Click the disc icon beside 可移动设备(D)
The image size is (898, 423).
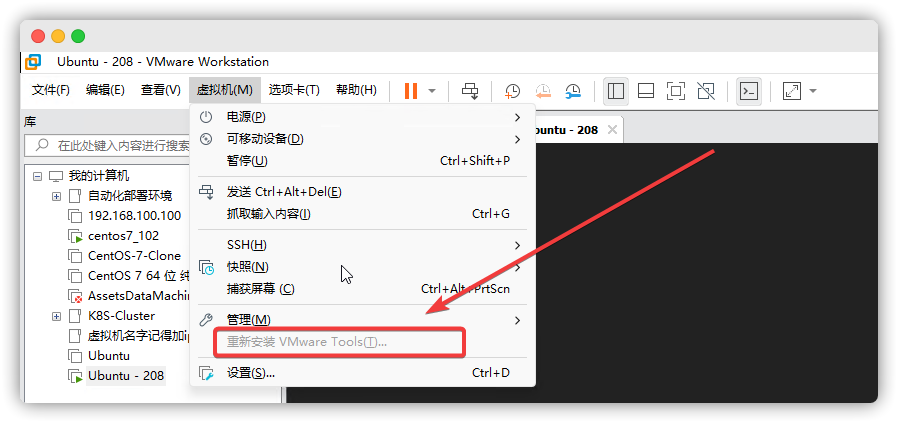point(206,139)
